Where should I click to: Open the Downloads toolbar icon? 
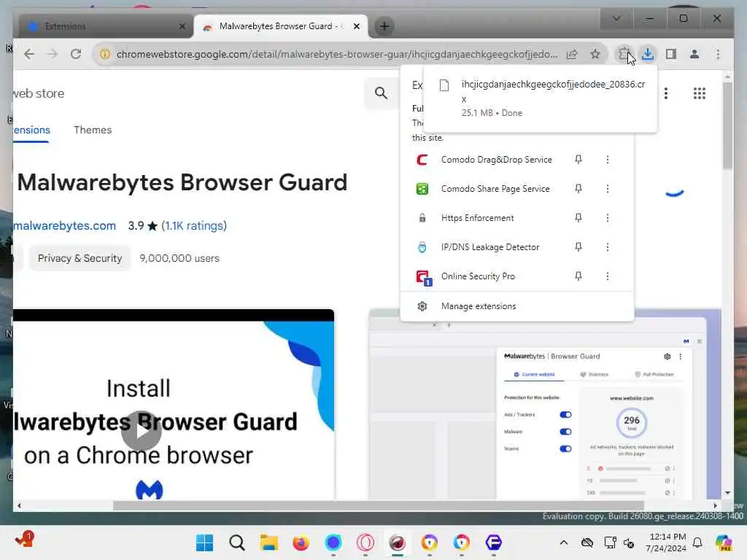point(648,54)
